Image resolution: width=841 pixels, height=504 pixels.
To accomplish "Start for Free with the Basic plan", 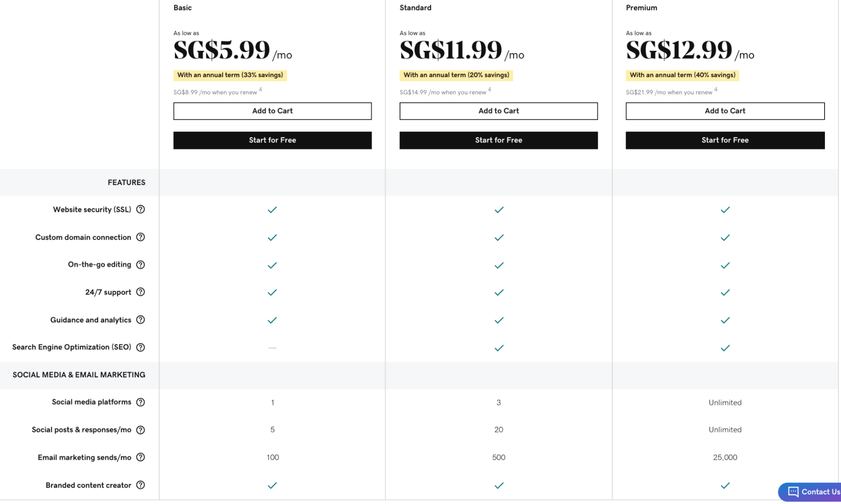I will click(x=272, y=140).
